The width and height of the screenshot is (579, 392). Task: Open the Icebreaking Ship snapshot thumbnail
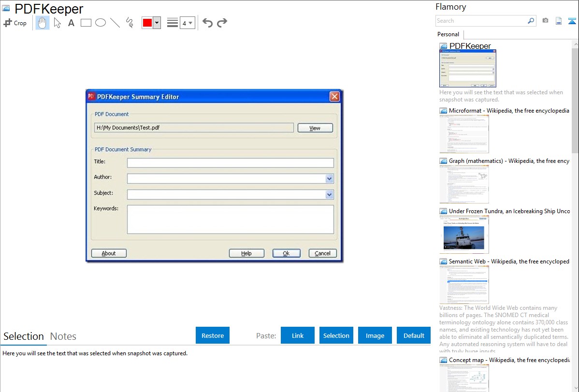(x=464, y=234)
